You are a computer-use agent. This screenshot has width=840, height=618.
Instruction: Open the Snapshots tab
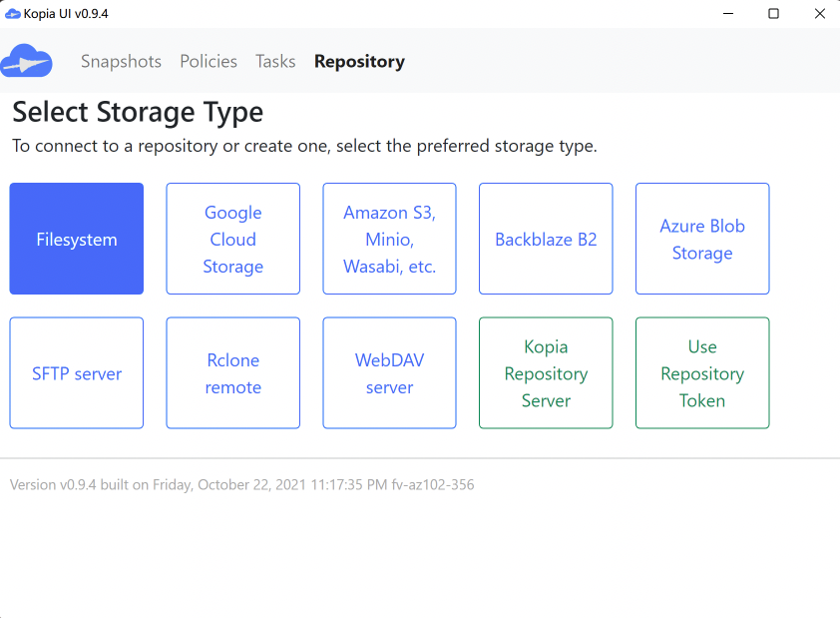pyautogui.click(x=121, y=62)
